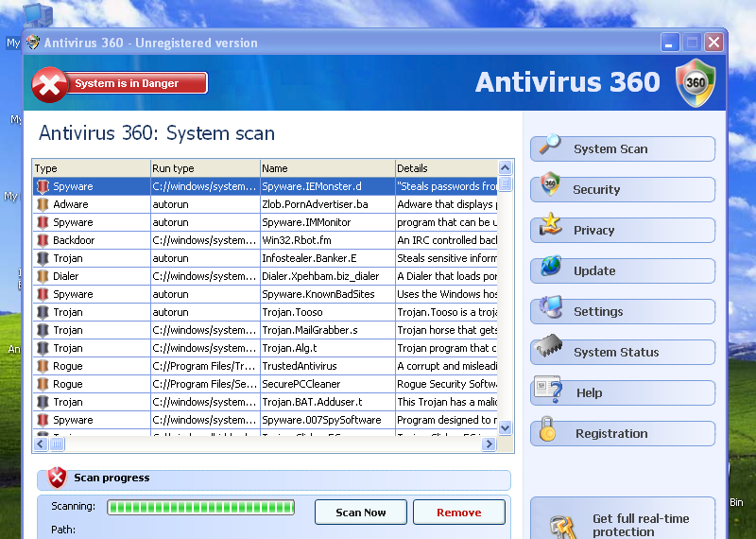Image resolution: width=756 pixels, height=539 pixels.
Task: Show the System Status section
Action: click(x=623, y=352)
